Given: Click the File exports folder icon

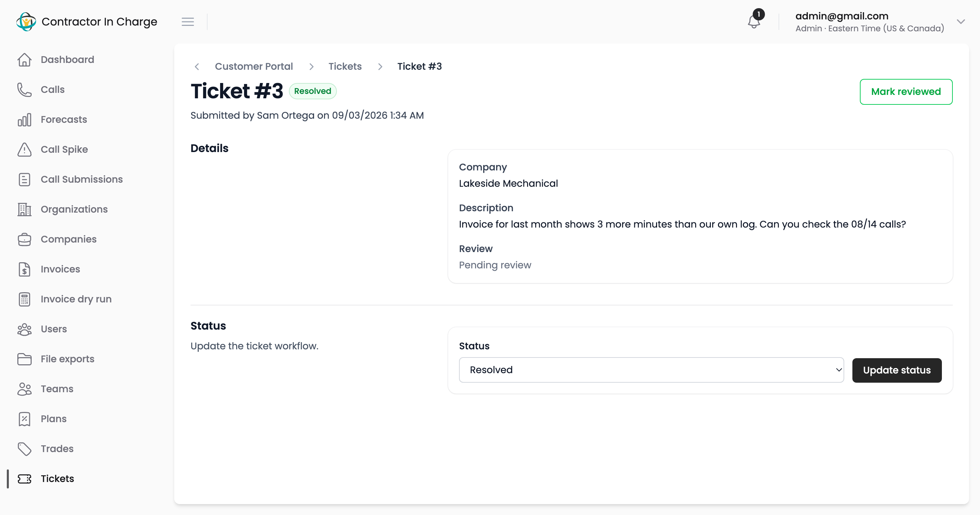Looking at the screenshot, I should (x=24, y=359).
